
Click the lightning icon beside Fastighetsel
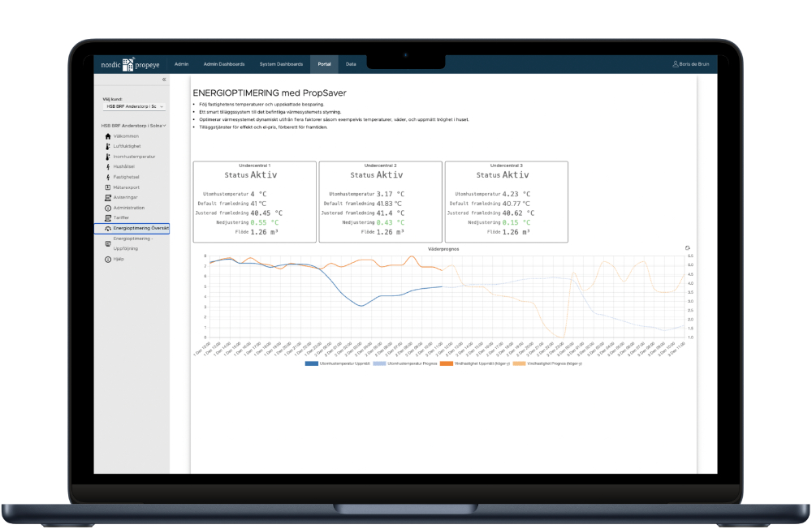[x=108, y=177]
